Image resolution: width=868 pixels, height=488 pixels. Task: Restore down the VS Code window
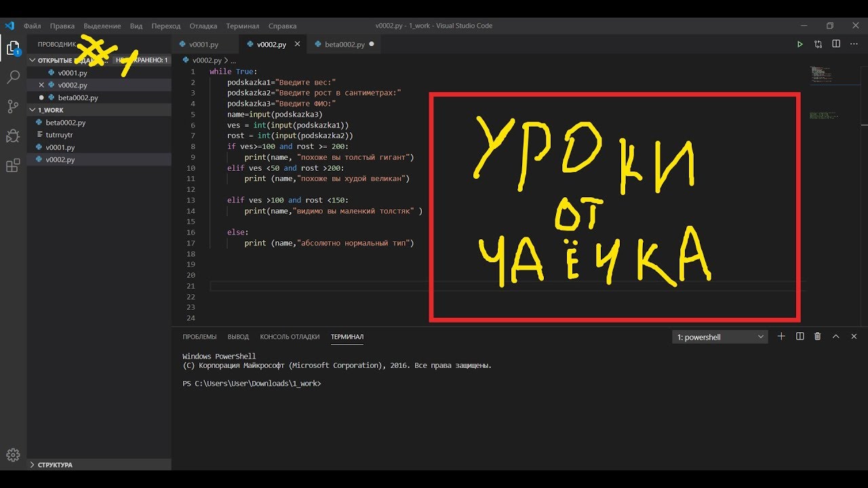(829, 26)
